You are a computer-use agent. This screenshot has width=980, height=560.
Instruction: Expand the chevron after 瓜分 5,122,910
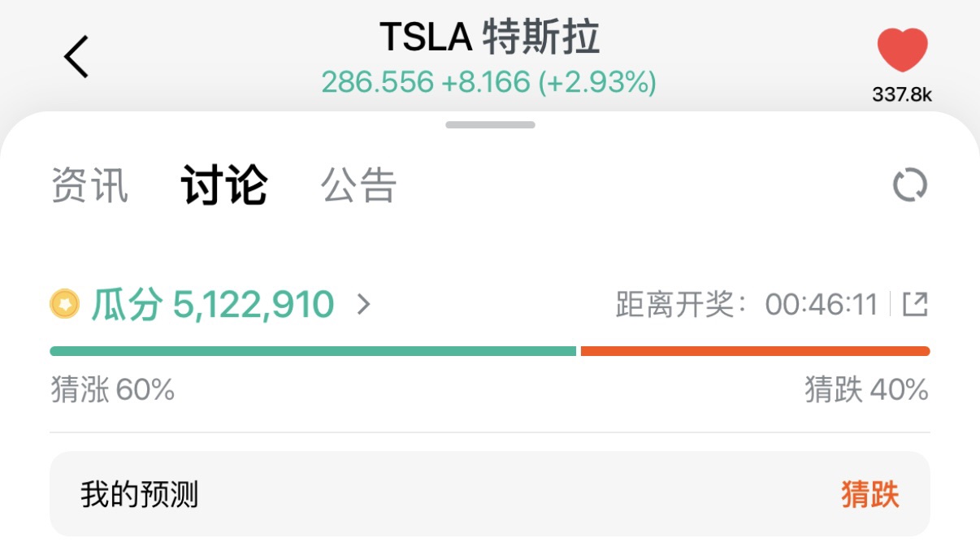point(364,305)
